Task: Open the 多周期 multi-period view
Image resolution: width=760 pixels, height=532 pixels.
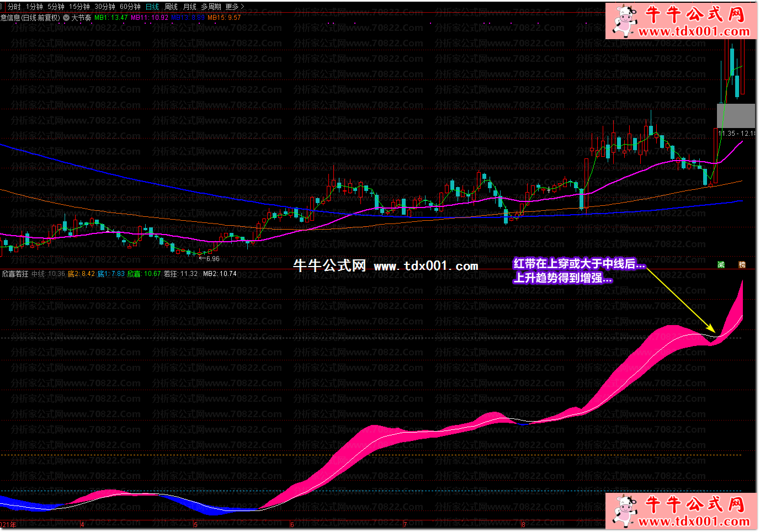Action: (211, 7)
